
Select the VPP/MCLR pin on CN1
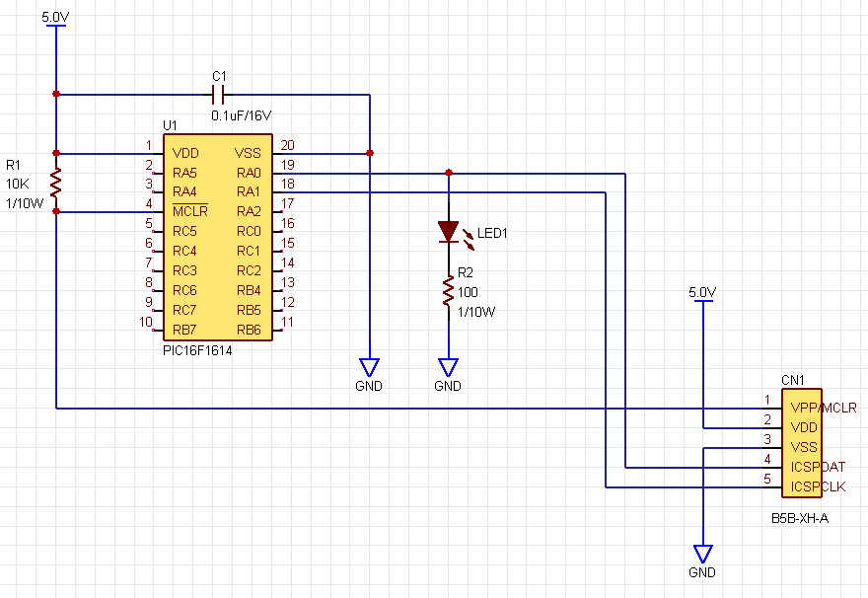coord(824,408)
